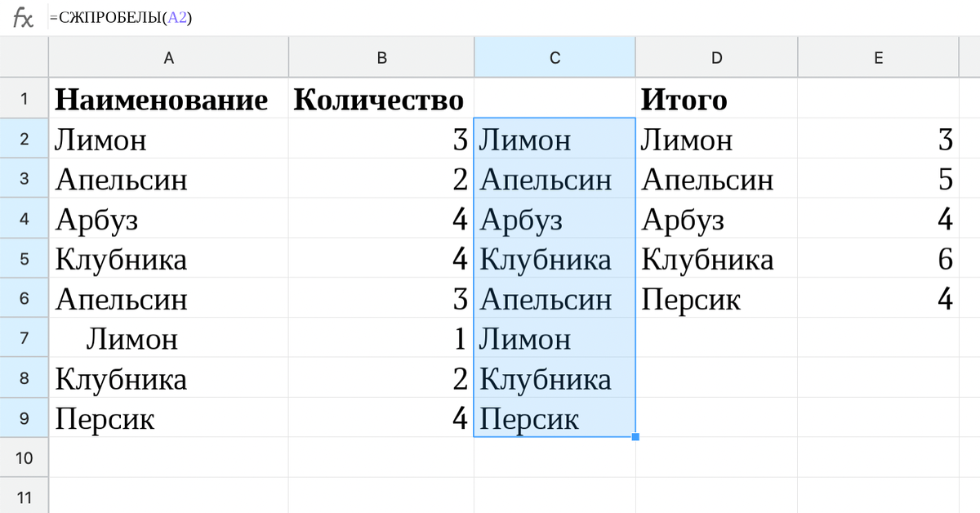The height and width of the screenshot is (513, 980).
Task: Select column header B
Action: [381, 57]
